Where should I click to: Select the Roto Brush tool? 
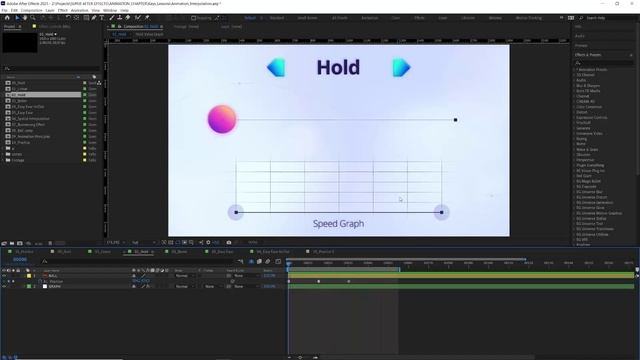(x=138, y=18)
